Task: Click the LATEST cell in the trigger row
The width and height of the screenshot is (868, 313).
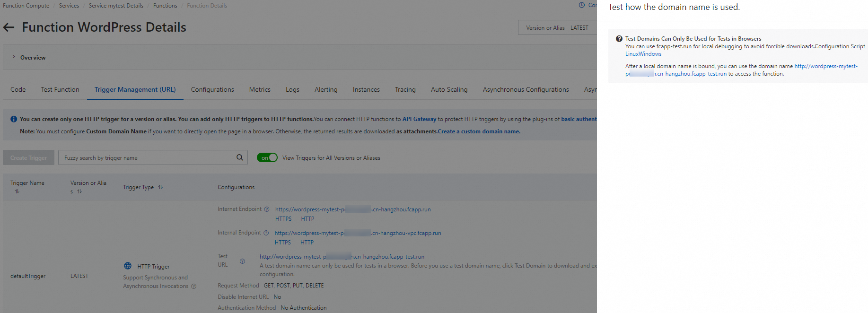Action: (x=79, y=276)
